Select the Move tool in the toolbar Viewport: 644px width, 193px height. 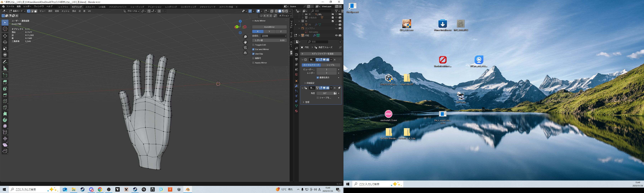coord(5,36)
